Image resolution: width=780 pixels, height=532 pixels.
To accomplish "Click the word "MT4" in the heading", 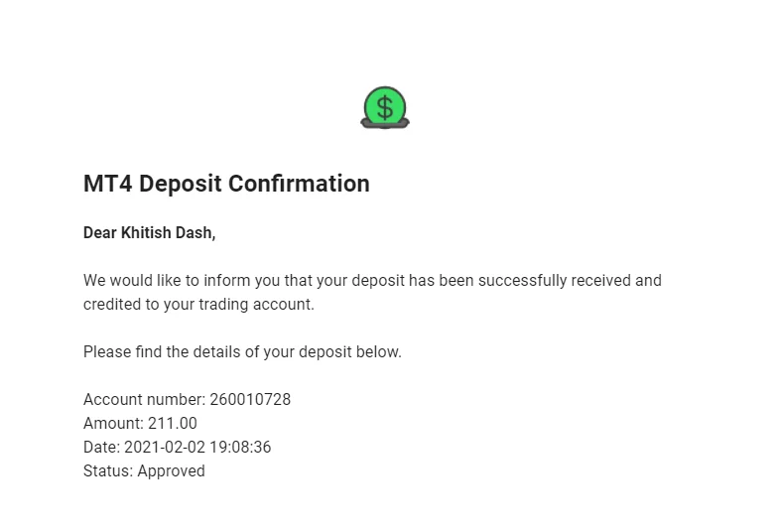I will pos(108,184).
